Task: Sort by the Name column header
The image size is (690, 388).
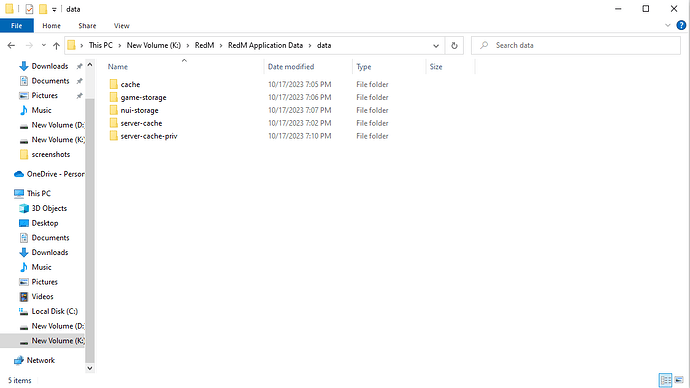Action: click(118, 67)
